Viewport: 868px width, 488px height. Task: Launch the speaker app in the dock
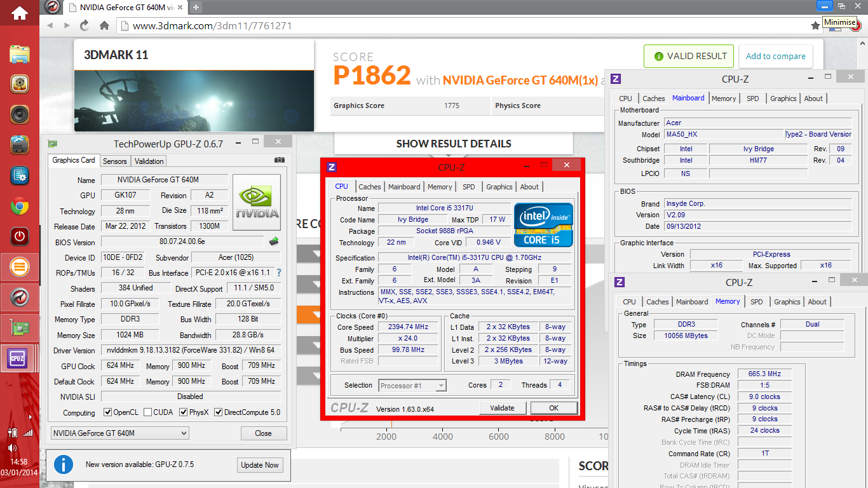click(x=20, y=114)
